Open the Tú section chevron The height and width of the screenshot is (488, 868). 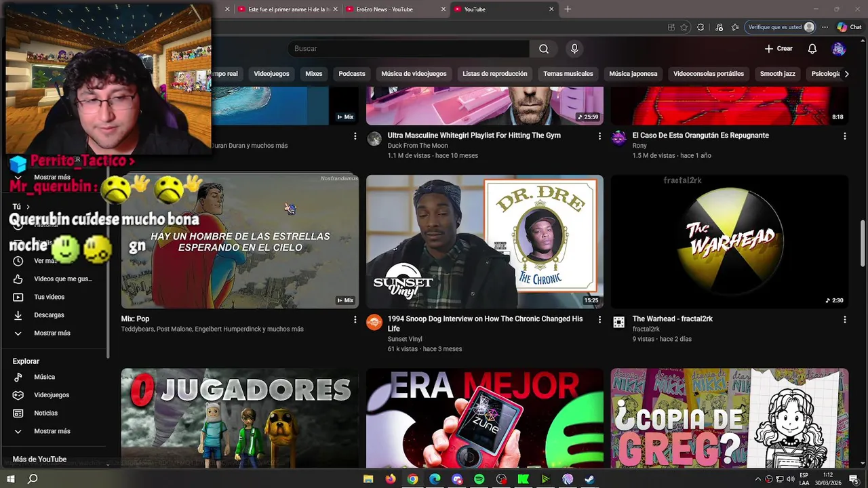(28, 207)
